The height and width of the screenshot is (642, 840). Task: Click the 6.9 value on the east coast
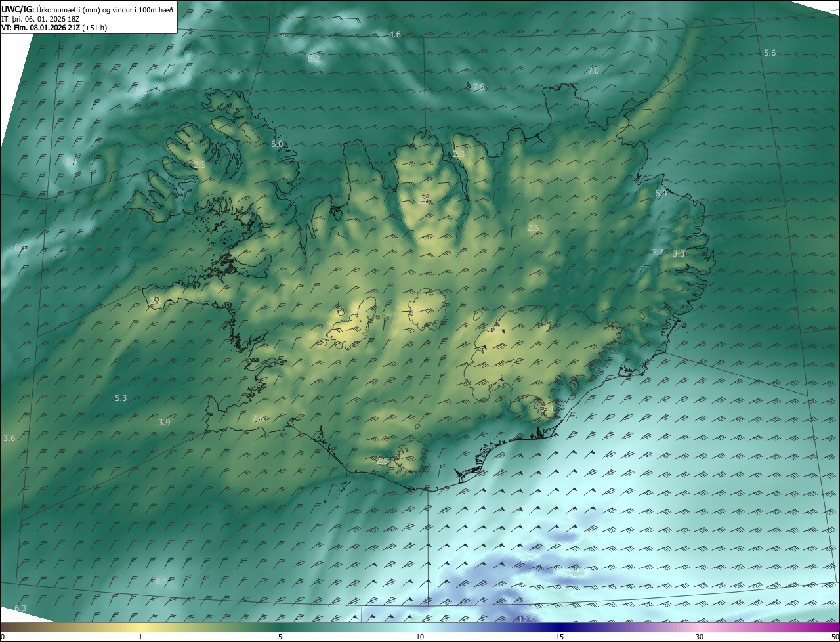[661, 193]
